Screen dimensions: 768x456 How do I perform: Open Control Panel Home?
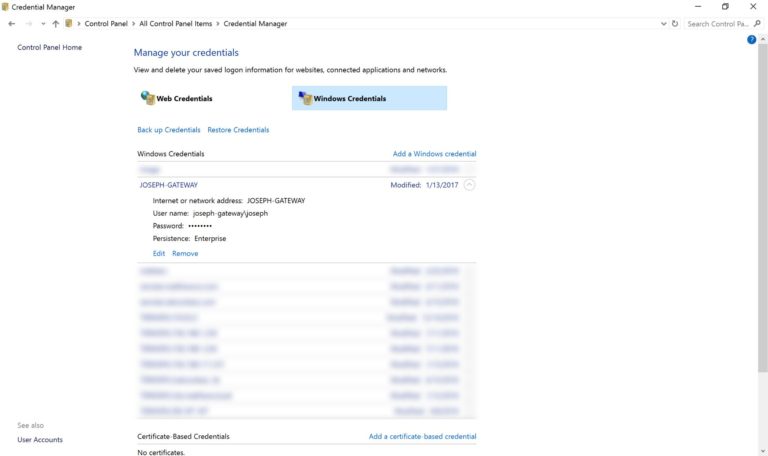tap(49, 48)
